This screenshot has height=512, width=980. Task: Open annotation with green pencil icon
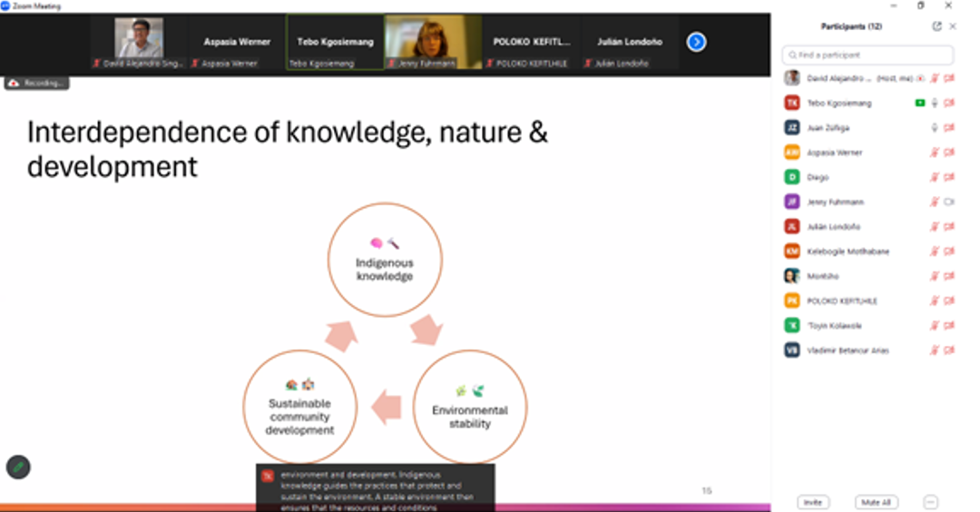coord(18,467)
